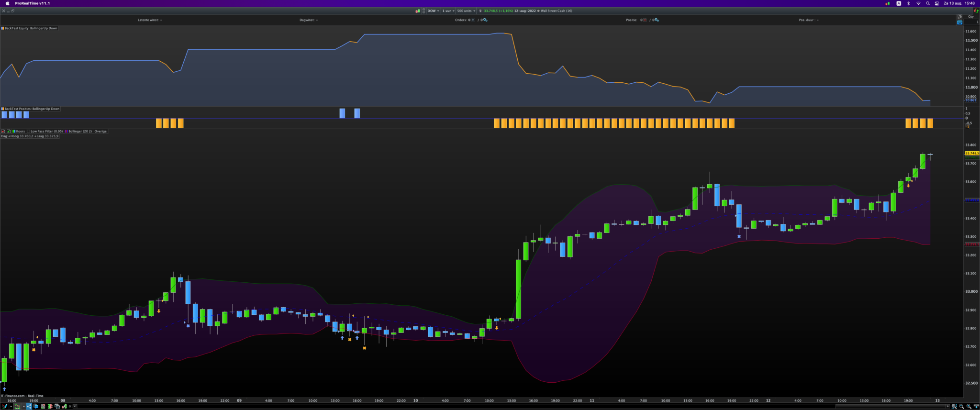This screenshot has height=410, width=980.
Task: Click the zoom out magnifier icon at bottom right
Action: tap(962, 406)
